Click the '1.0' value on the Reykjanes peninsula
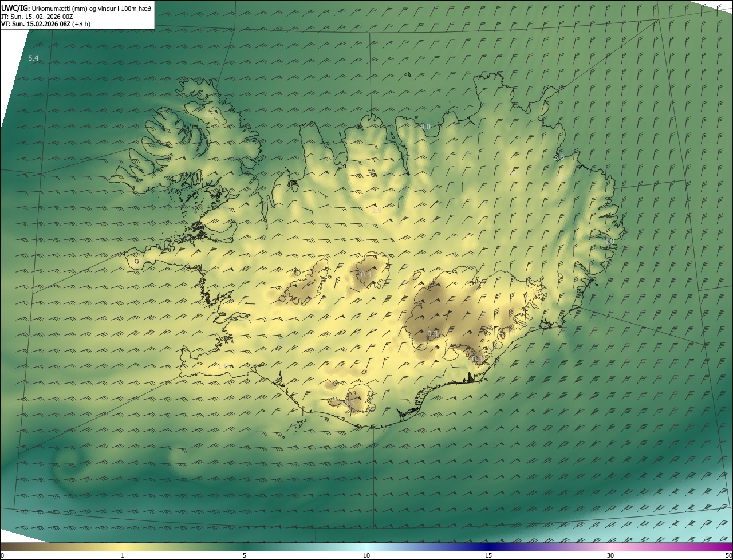Viewport: 733px width, 560px height. tap(222, 366)
